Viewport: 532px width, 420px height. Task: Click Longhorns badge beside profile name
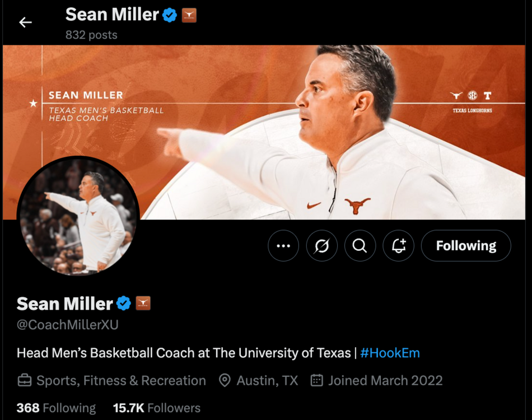(143, 304)
